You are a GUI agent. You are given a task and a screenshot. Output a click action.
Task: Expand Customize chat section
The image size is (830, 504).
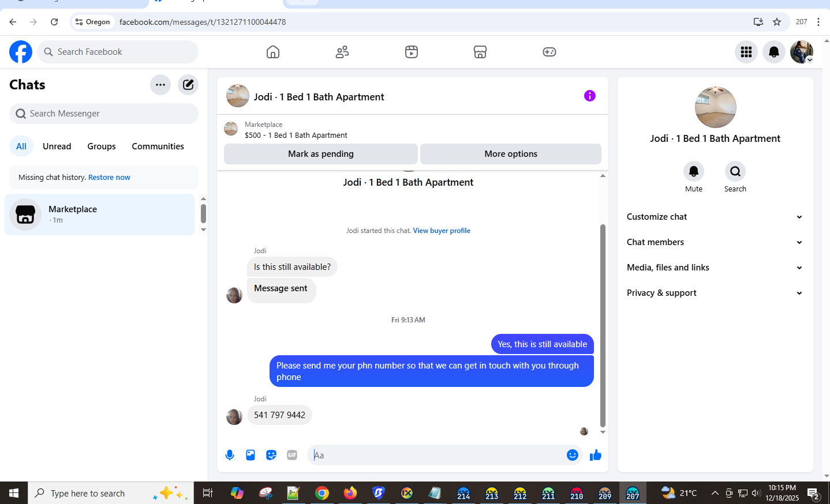coord(715,217)
